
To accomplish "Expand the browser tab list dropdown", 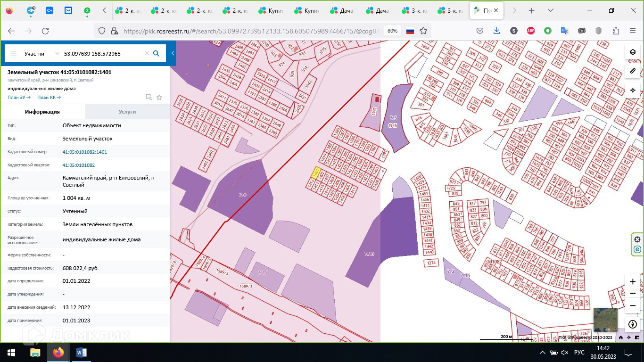I will coord(550,10).
